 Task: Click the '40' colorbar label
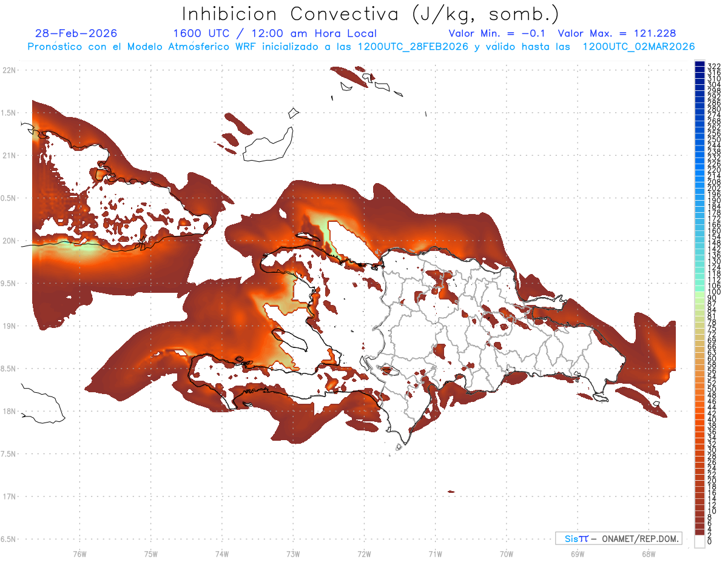click(712, 420)
